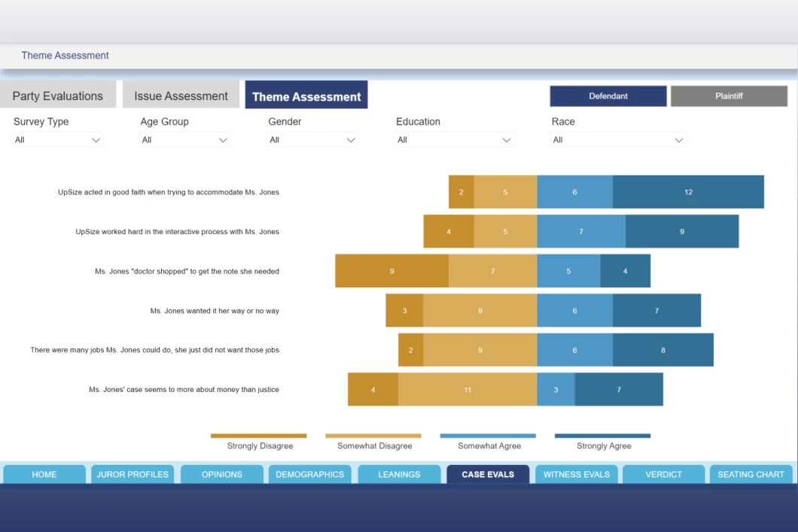Toggle to the Plaintiff view

pos(729,96)
